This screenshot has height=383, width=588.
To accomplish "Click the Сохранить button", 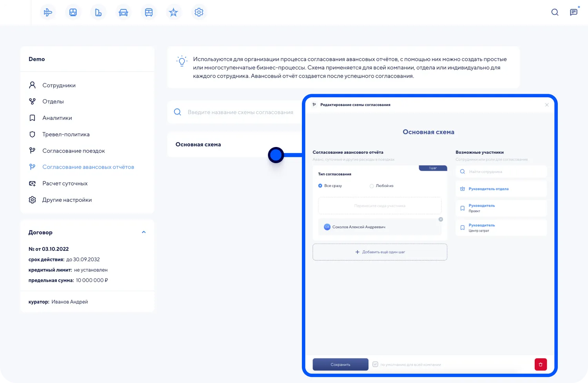I will [340, 365].
